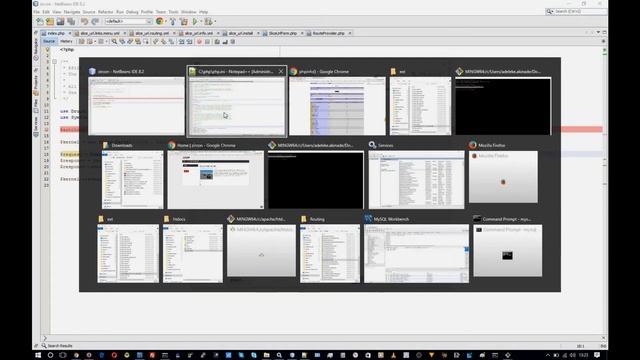Switch to the Routing folder window thumbnail
The width and height of the screenshot is (640, 360).
pos(330,249)
